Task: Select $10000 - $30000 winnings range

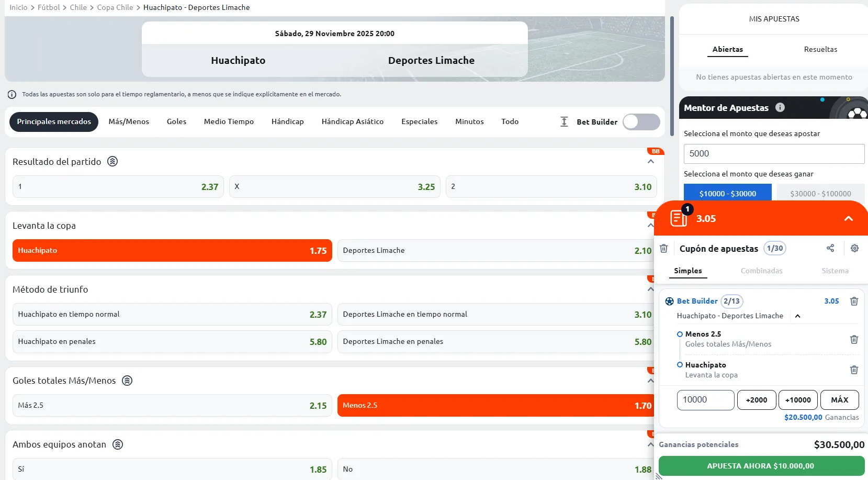Action: pyautogui.click(x=727, y=193)
